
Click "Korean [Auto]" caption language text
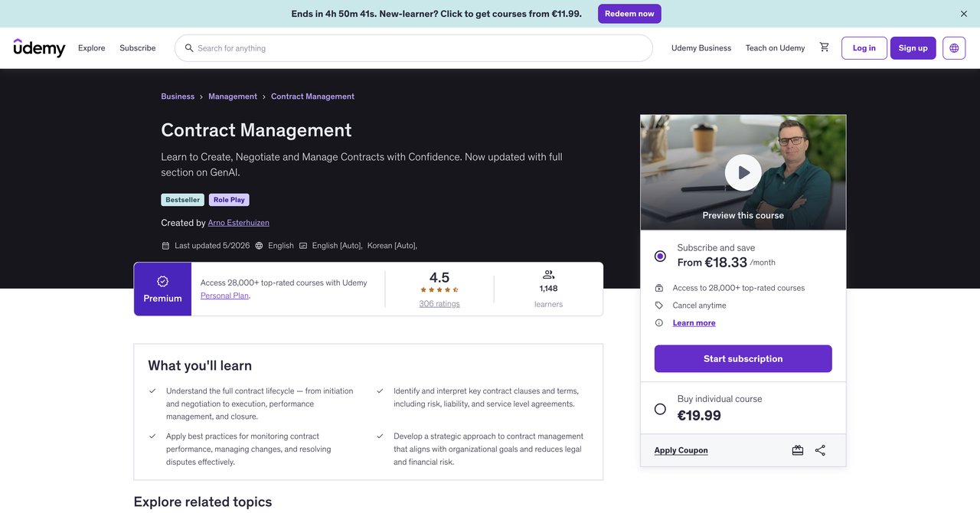coord(392,246)
